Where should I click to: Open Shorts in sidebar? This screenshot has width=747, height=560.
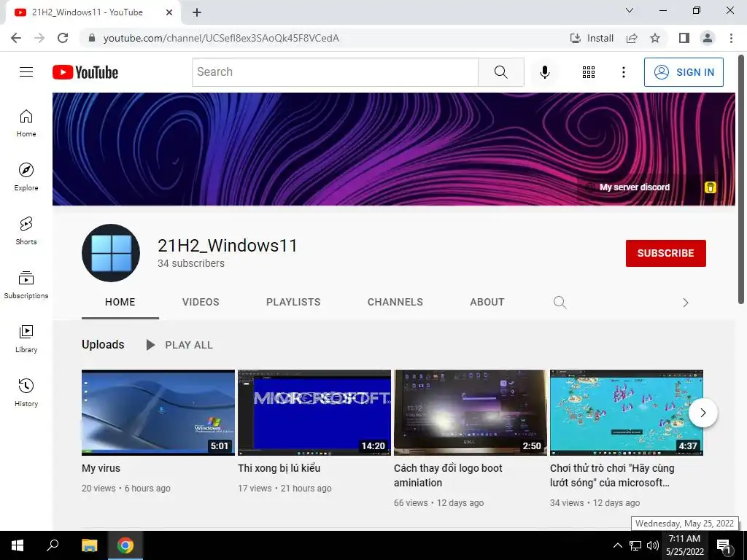click(x=26, y=231)
